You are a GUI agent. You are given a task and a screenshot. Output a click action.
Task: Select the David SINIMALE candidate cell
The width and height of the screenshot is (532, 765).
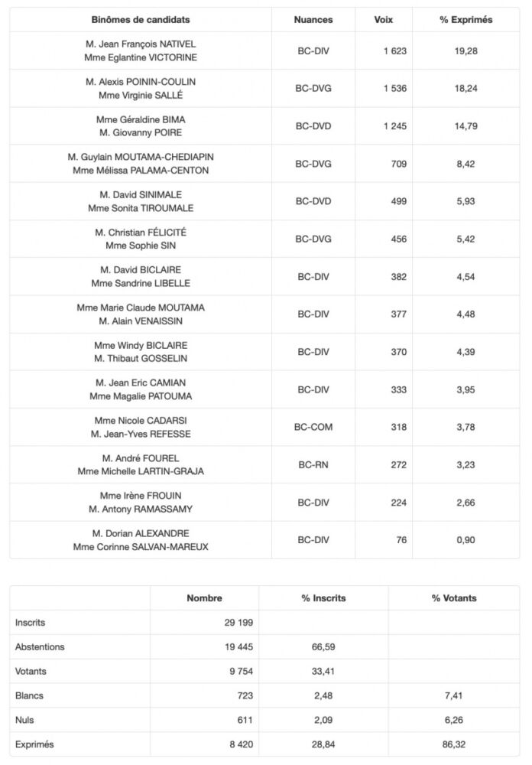pyautogui.click(x=141, y=201)
